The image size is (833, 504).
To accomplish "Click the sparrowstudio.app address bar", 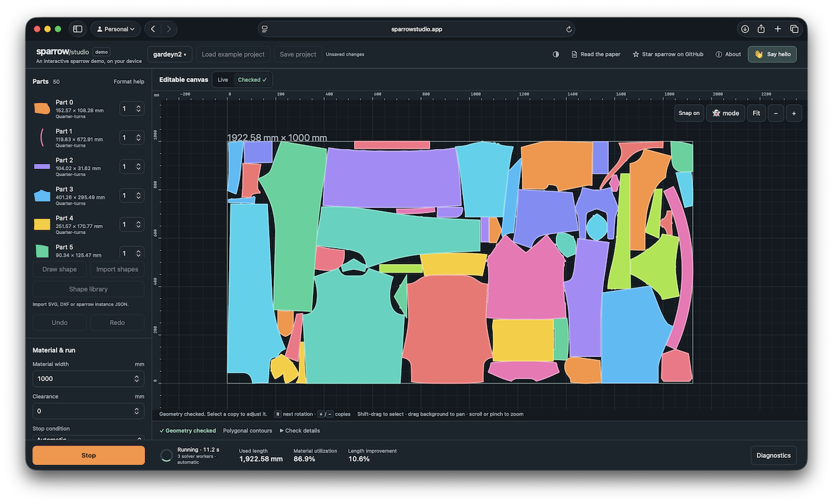I will click(416, 29).
